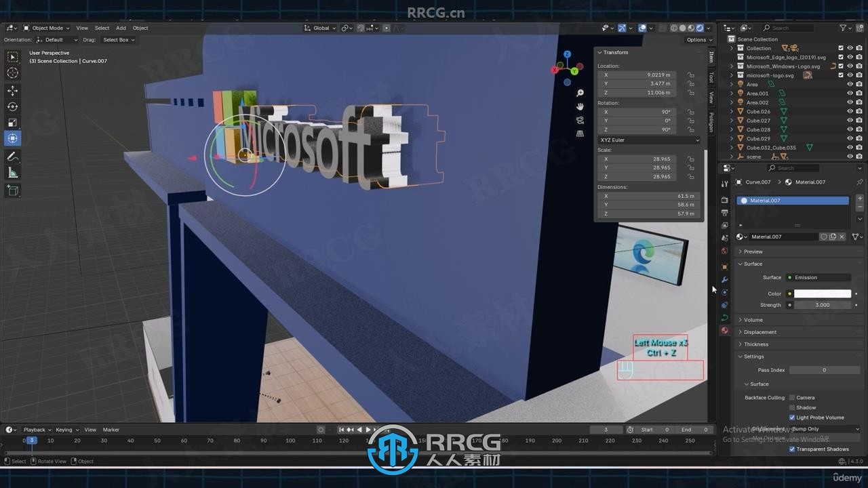Click the fake user shield icon
Viewport: 868px width, 488px height.
point(824,237)
